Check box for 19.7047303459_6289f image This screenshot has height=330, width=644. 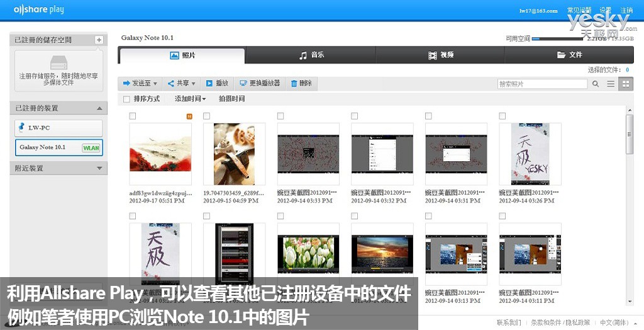[x=206, y=117]
